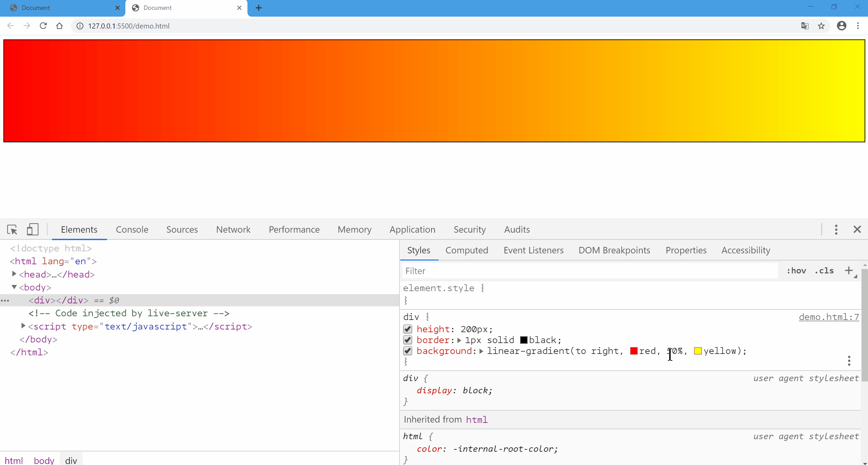The width and height of the screenshot is (868, 465).
Task: Select the Elements tab
Action: (79, 230)
